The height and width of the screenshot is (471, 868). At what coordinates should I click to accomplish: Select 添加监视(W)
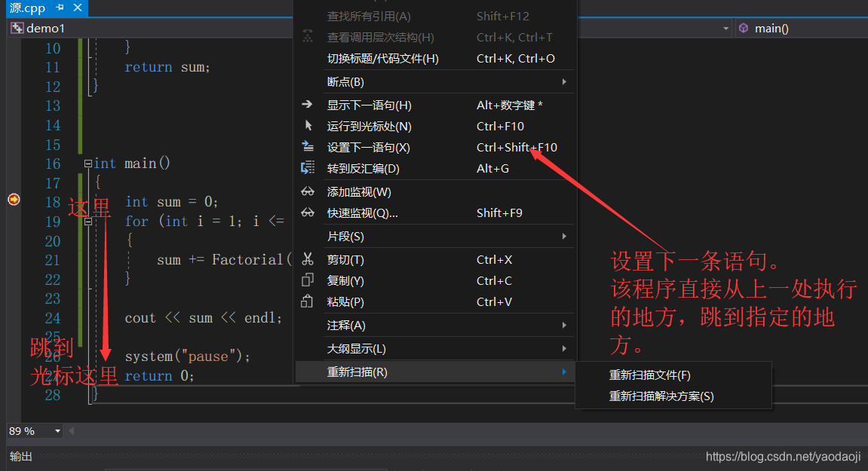click(435, 192)
